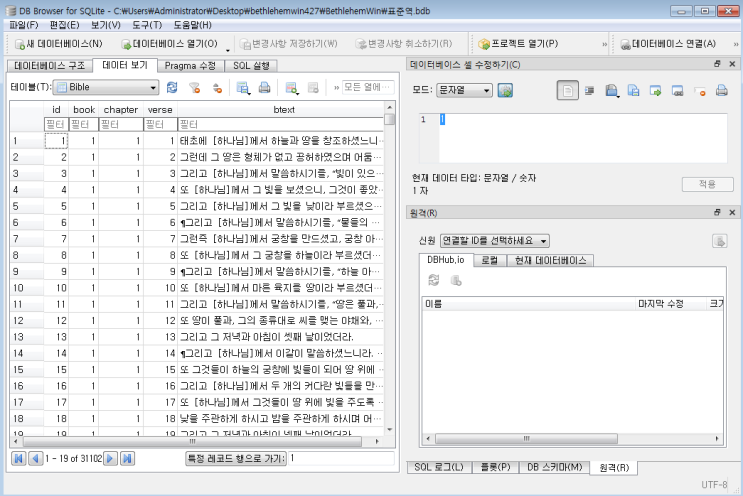Expand the overflow chevron after Attach Database
The image size is (743, 496).
pyautogui.click(x=736, y=45)
